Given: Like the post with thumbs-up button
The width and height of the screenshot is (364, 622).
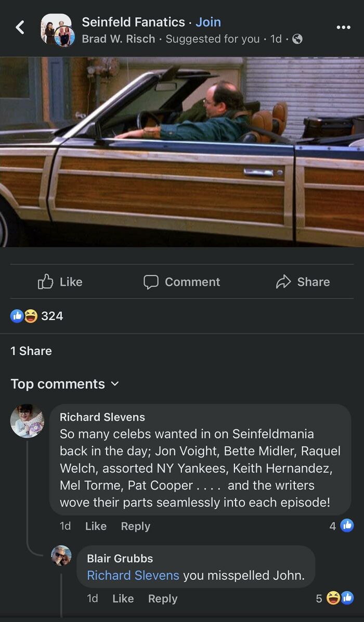Looking at the screenshot, I should [x=60, y=282].
